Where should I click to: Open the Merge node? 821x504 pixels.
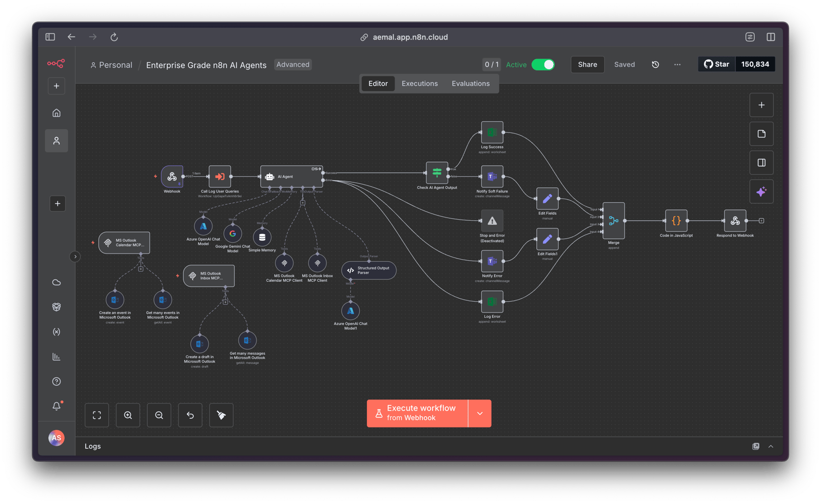(614, 221)
